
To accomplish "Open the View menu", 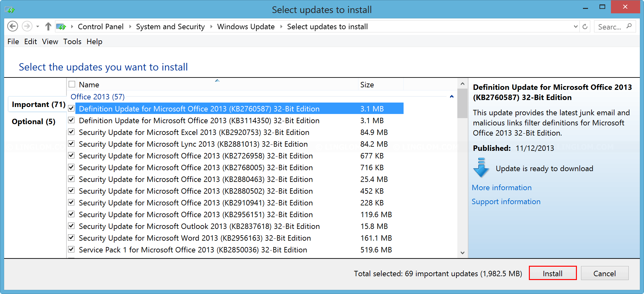I will click(x=50, y=42).
